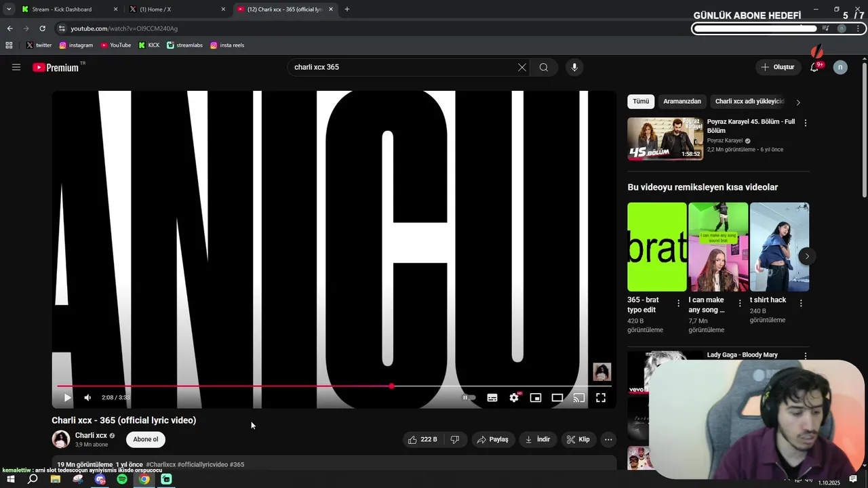
Task: Open the streamlabs bookmark
Action: point(184,45)
